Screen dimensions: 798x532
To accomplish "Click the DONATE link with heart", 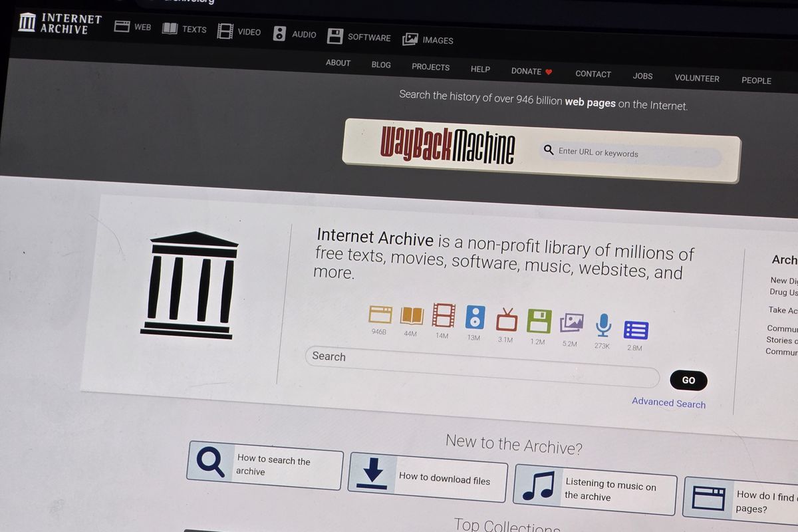I will pyautogui.click(x=531, y=71).
